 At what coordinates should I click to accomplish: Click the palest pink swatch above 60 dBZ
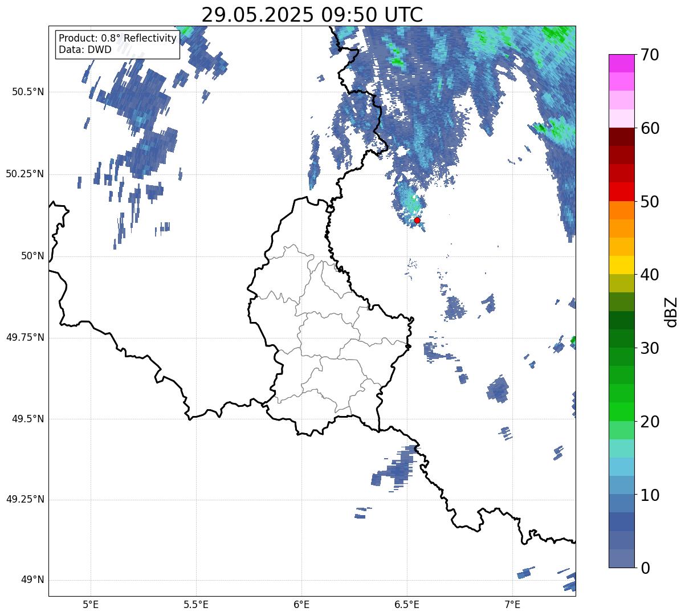tap(621, 119)
